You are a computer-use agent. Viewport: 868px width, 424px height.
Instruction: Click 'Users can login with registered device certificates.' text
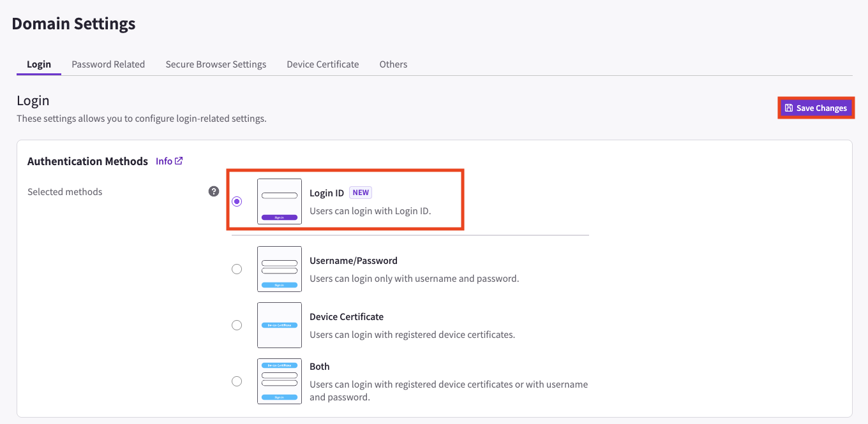click(x=412, y=335)
